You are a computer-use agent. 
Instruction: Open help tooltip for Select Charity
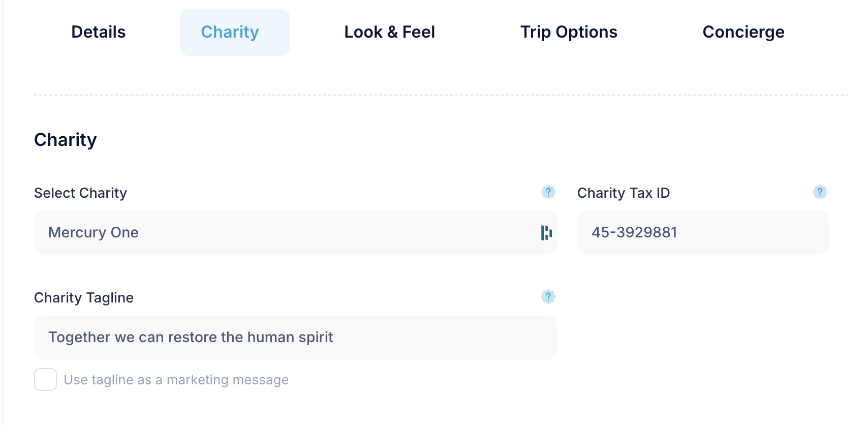(548, 192)
